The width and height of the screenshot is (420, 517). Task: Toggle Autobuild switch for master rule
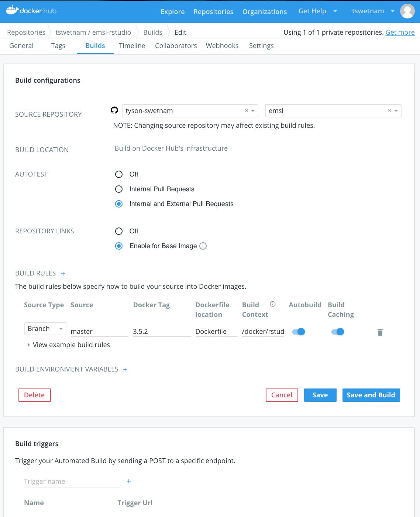click(x=299, y=332)
